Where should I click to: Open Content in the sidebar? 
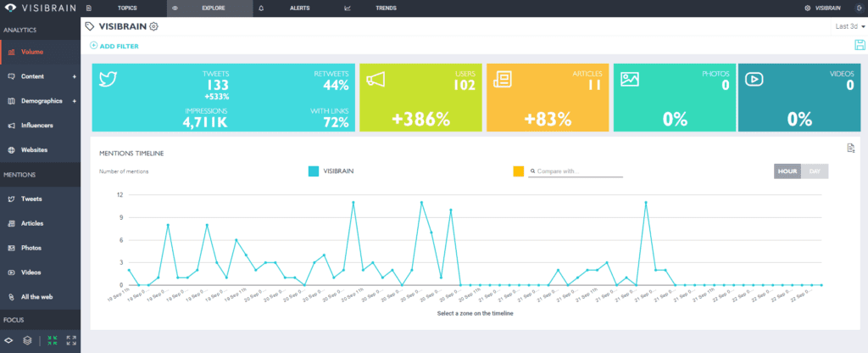click(x=33, y=76)
